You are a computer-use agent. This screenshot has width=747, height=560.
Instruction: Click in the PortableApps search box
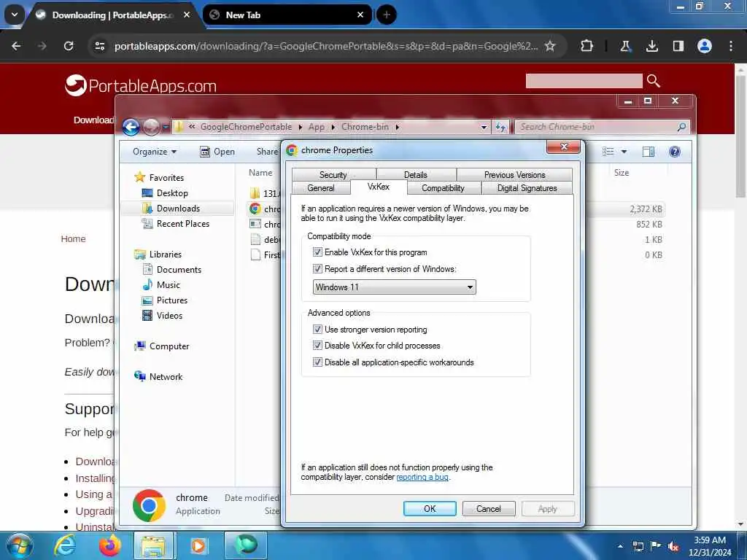coord(584,81)
